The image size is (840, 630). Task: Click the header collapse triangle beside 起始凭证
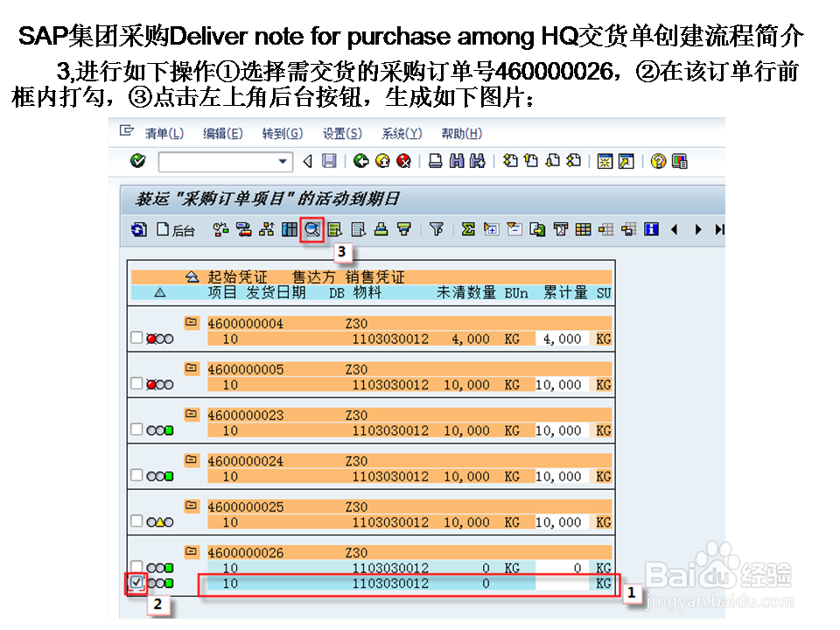pos(192,277)
